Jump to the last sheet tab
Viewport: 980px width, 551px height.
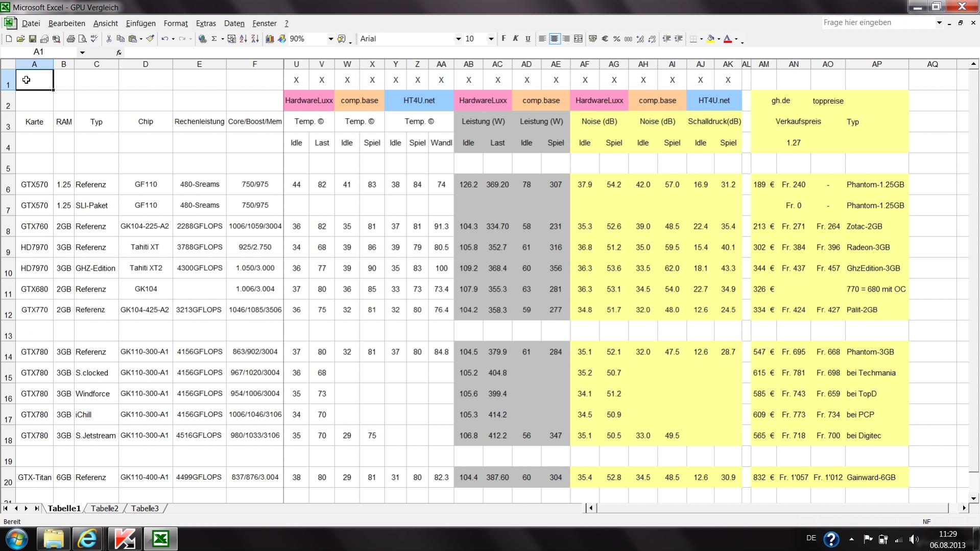(x=36, y=509)
